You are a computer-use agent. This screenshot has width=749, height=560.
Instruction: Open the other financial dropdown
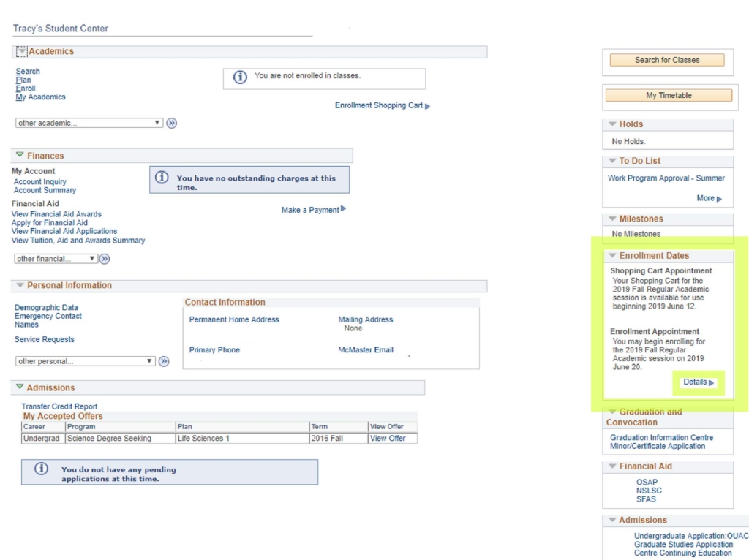56,259
